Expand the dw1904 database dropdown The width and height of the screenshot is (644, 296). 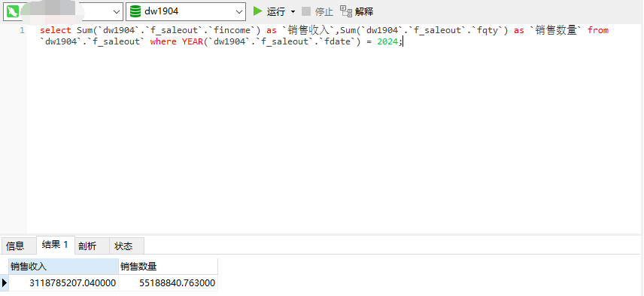tap(239, 12)
